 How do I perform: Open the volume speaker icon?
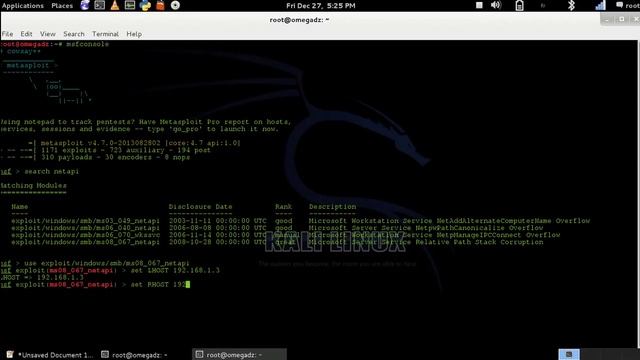pos(496,5)
